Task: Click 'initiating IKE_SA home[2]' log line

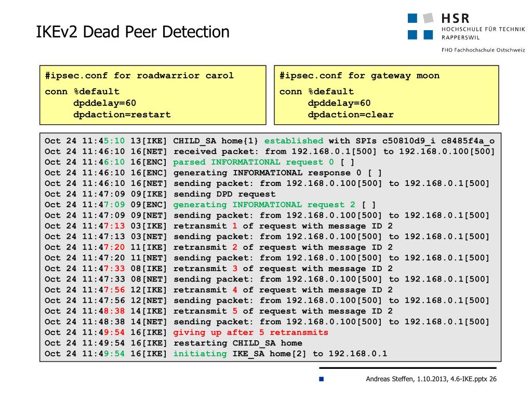Action: (x=216, y=353)
